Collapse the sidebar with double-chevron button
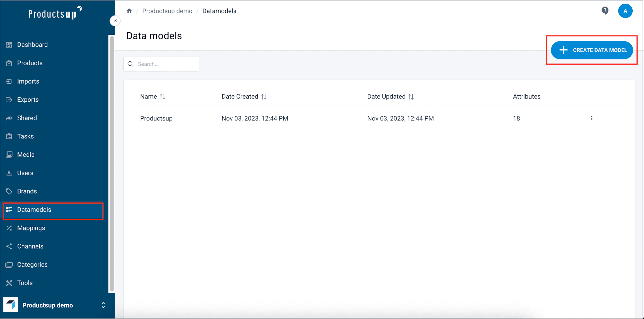Viewport: 644px width, 319px height. [115, 21]
